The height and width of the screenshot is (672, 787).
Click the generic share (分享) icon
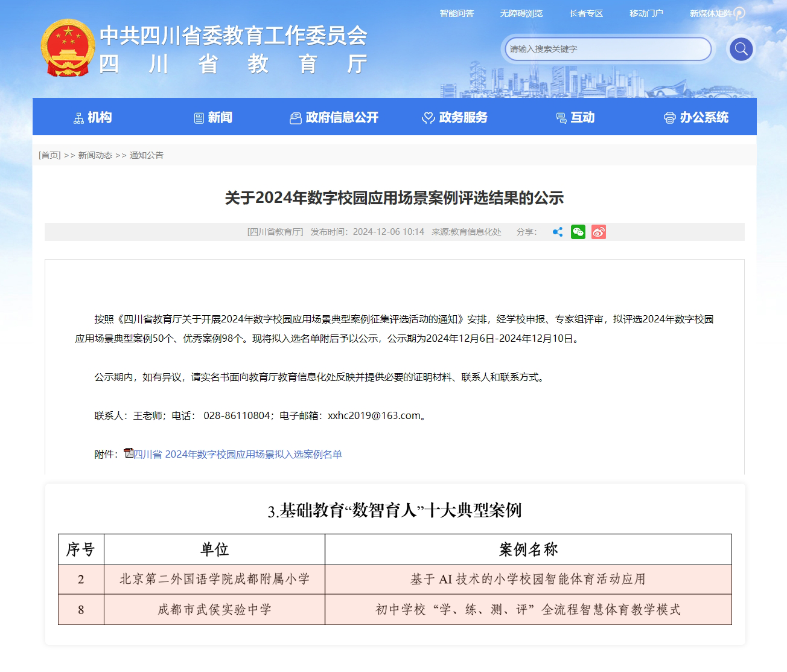(557, 232)
